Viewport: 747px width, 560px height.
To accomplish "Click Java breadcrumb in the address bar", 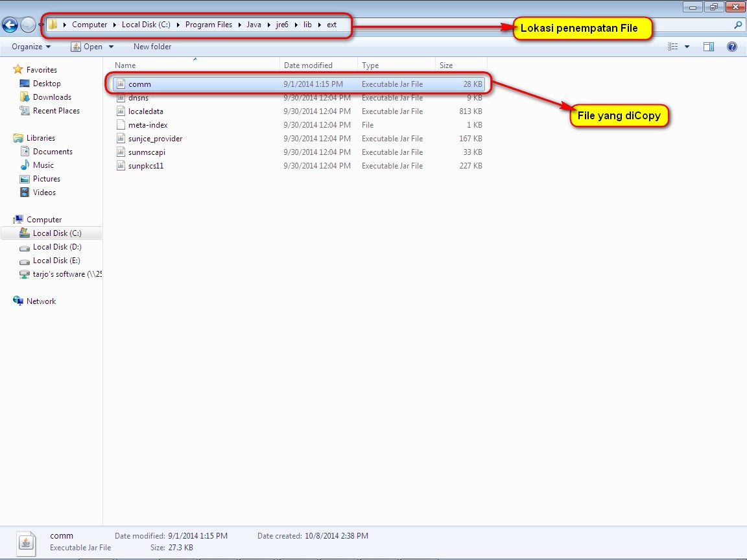I will click(254, 25).
